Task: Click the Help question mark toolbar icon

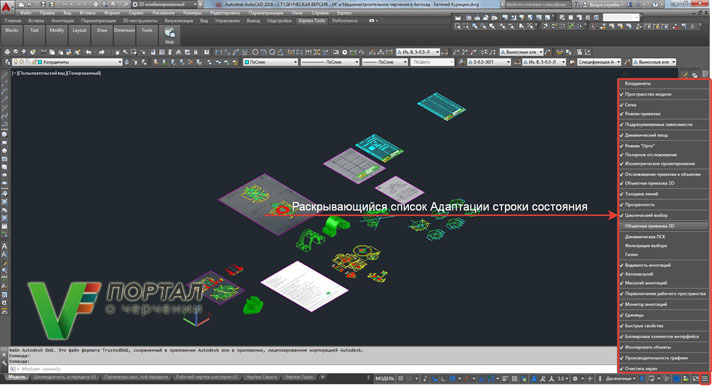Action: 207,52
